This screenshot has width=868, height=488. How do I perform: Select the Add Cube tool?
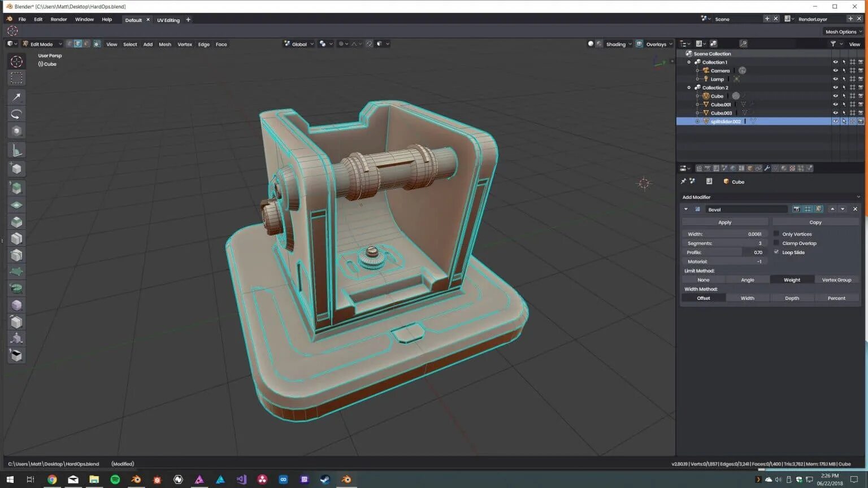(x=16, y=168)
